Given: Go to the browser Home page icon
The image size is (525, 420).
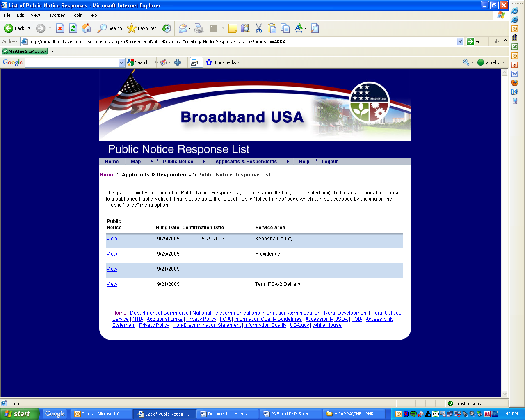Looking at the screenshot, I should tap(86, 28).
